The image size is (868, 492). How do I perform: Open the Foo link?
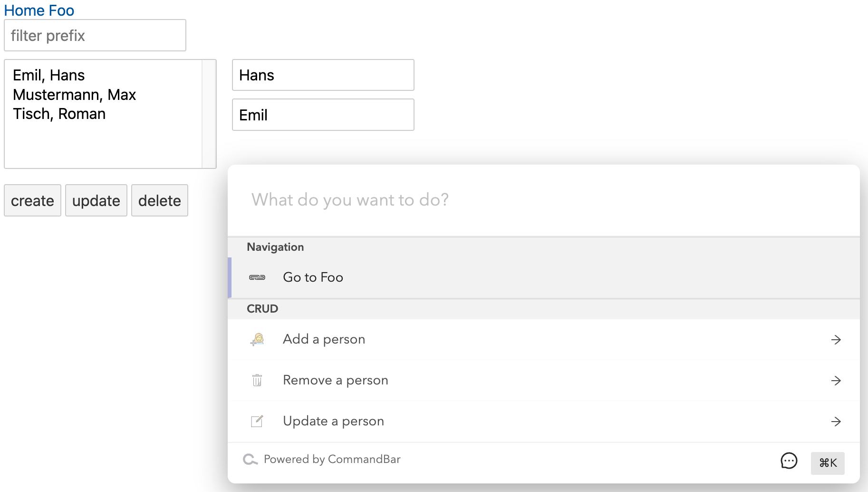[61, 10]
